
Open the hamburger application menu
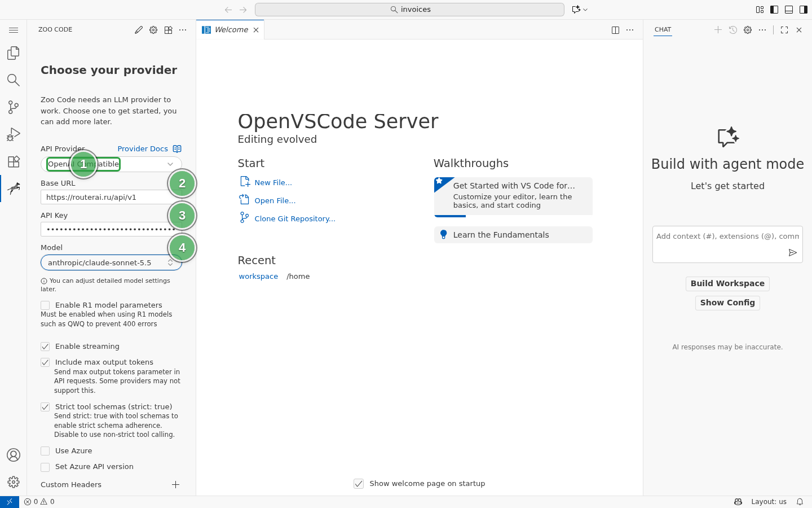14,30
